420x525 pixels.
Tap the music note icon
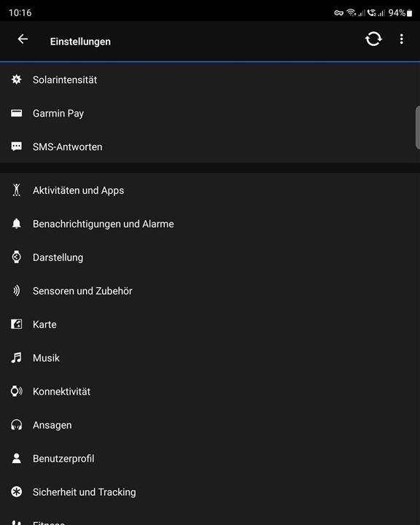point(17,357)
